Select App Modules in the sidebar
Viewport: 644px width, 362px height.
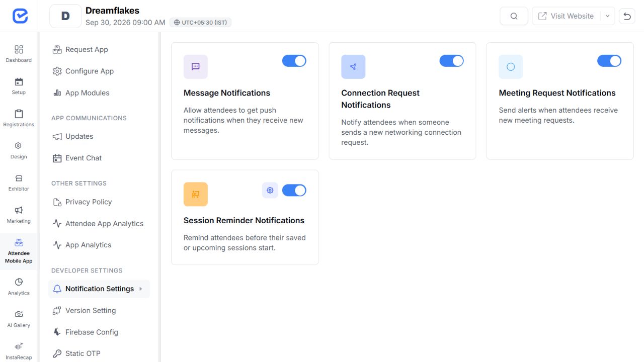click(x=99, y=93)
